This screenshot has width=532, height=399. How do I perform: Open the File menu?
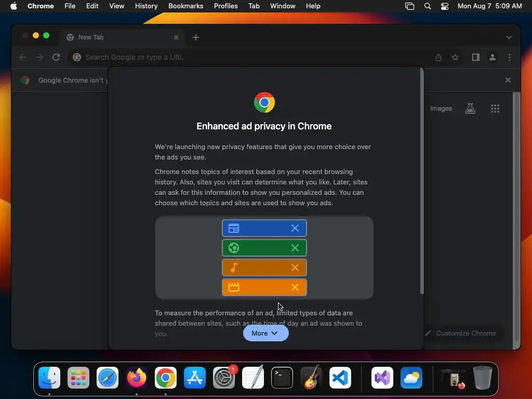tap(70, 6)
